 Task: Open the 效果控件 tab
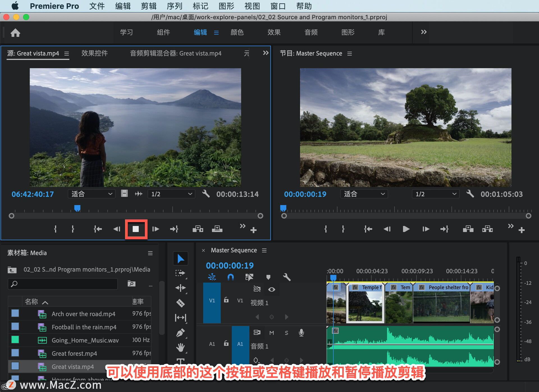click(95, 53)
